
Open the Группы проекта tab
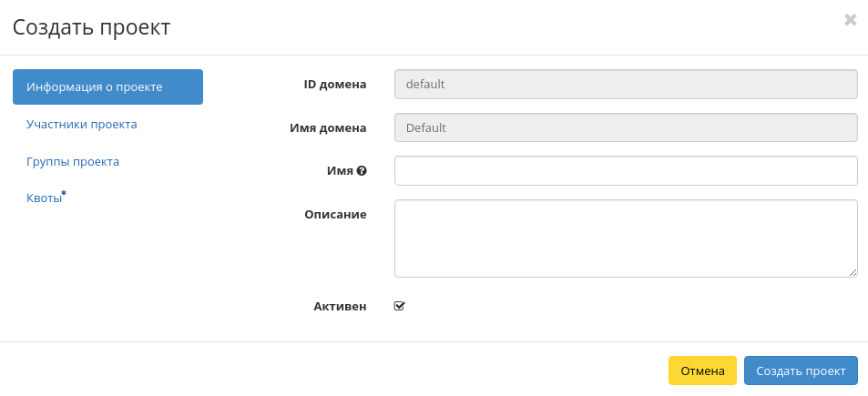(x=73, y=161)
